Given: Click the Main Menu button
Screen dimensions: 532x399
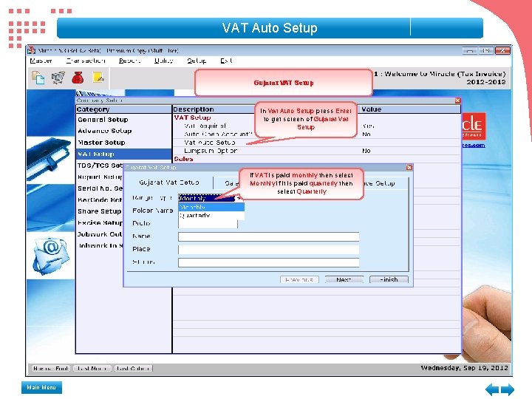Looking at the screenshot, I should 41,387.
